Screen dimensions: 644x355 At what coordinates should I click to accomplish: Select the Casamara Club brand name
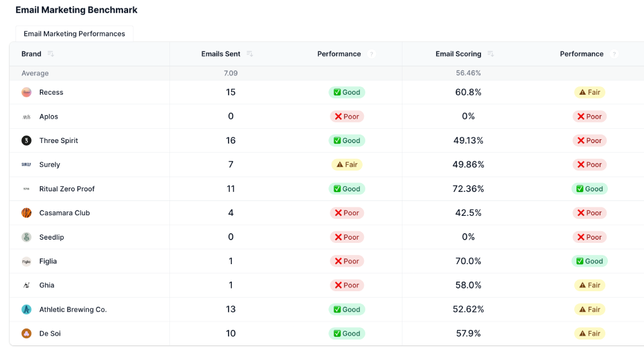tap(64, 213)
